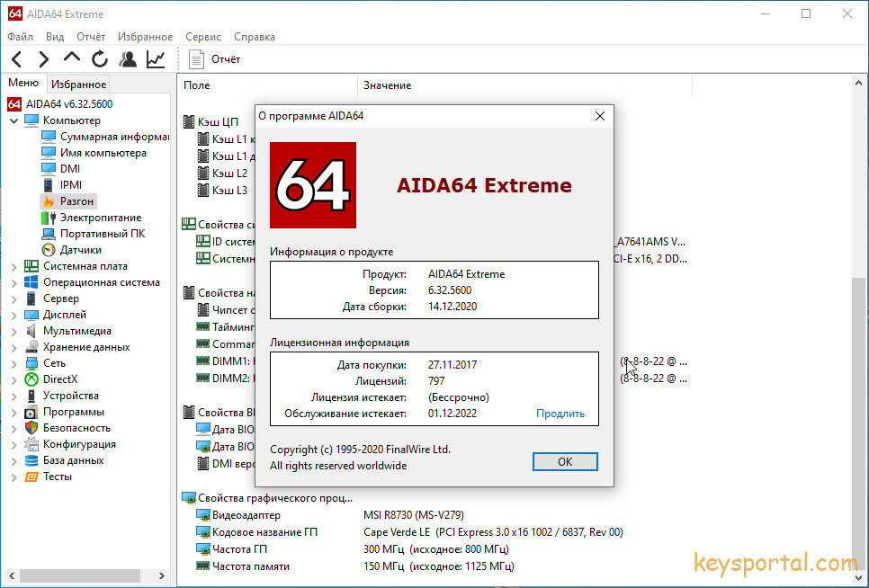Switch to the Избранное sidebar tab
Viewport: 869px width, 588px height.
click(78, 84)
